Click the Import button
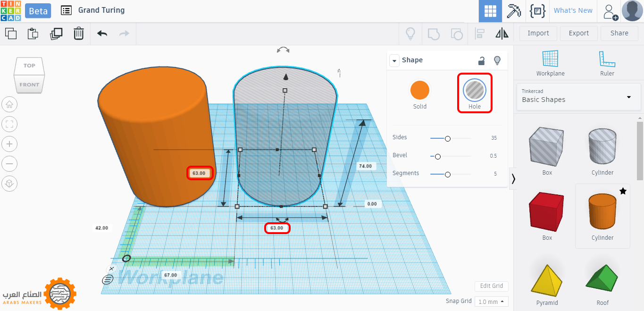Viewport: 644px width, 311px height. (x=538, y=34)
